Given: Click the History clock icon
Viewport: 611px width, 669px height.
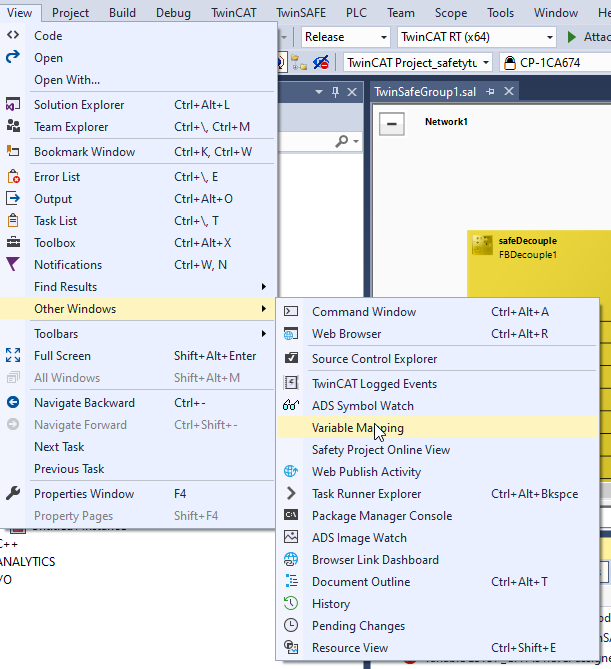Looking at the screenshot, I should coord(291,603).
